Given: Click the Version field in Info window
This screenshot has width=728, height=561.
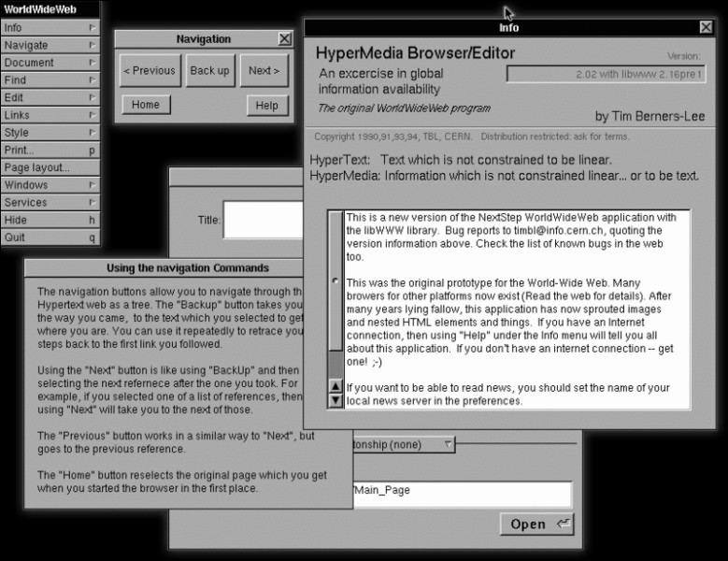Looking at the screenshot, I should pos(606,74).
